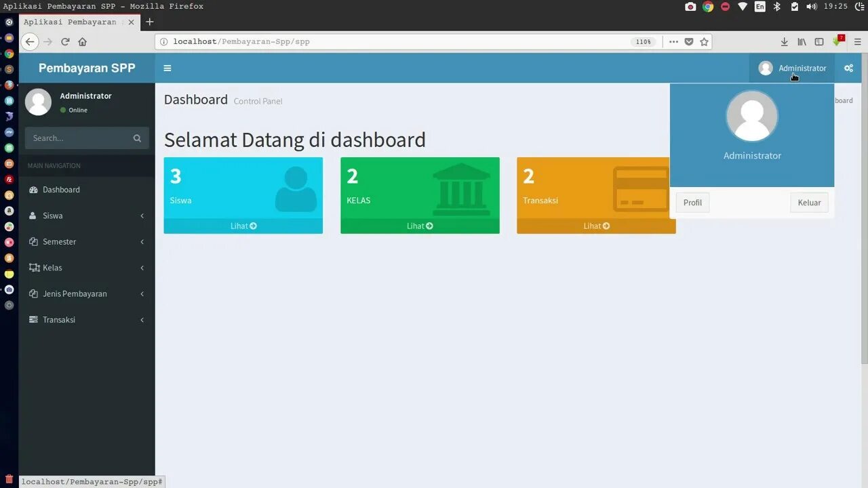Open the Transaksi menu item

(x=87, y=319)
